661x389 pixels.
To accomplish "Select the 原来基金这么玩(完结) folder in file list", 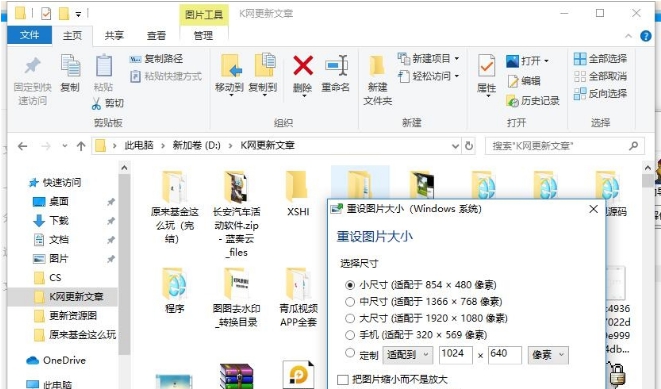I will 174,207.
